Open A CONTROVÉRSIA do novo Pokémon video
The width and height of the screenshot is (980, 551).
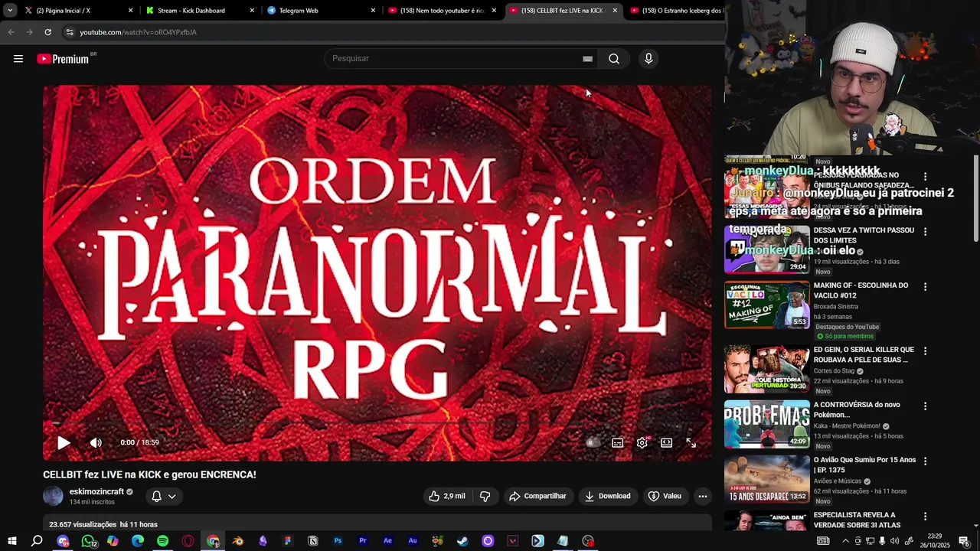[857, 409]
